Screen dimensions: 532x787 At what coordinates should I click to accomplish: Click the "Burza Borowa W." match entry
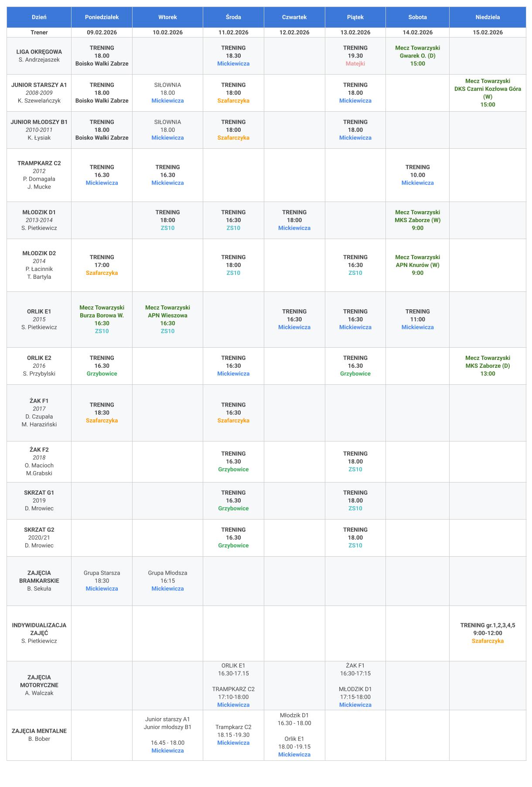pos(102,315)
